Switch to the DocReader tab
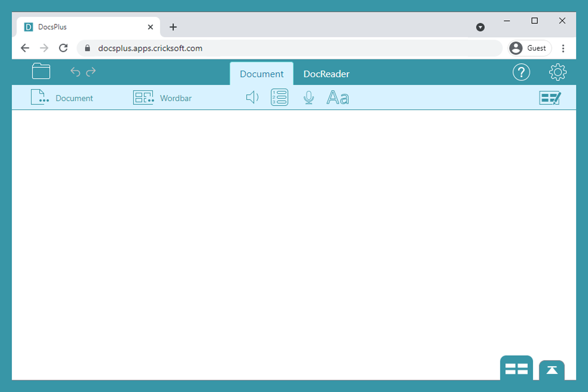Screen dimensions: 588x392 (x=326, y=74)
